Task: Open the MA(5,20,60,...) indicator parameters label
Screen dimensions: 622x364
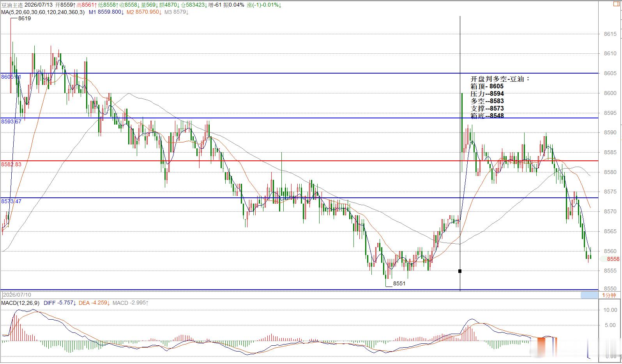Action: coord(43,12)
